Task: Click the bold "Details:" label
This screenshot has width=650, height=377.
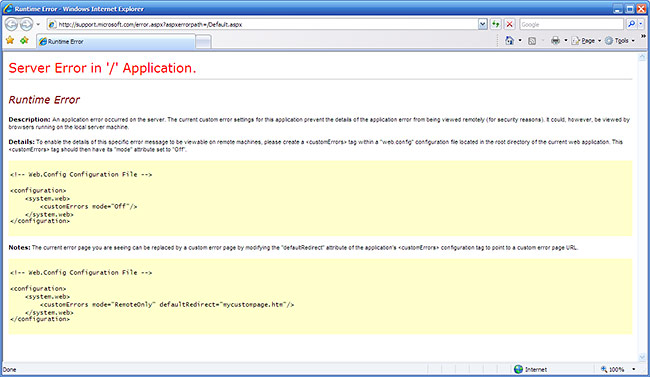Action: [x=22, y=142]
